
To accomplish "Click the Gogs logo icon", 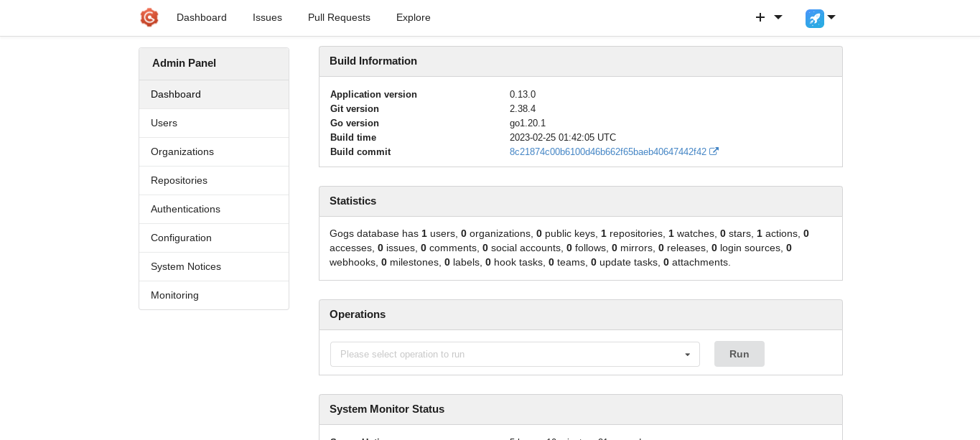I will [149, 17].
